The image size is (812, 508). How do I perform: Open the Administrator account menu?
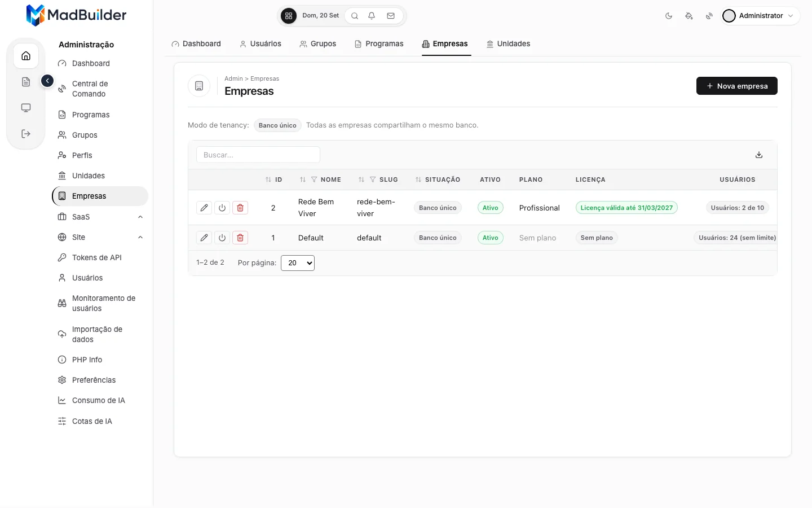pos(760,16)
